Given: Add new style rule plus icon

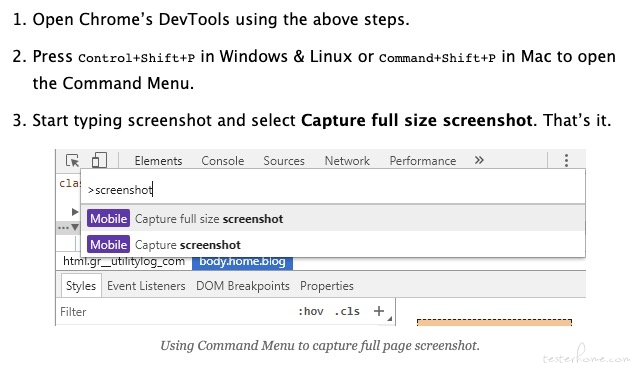Looking at the screenshot, I should click(378, 311).
